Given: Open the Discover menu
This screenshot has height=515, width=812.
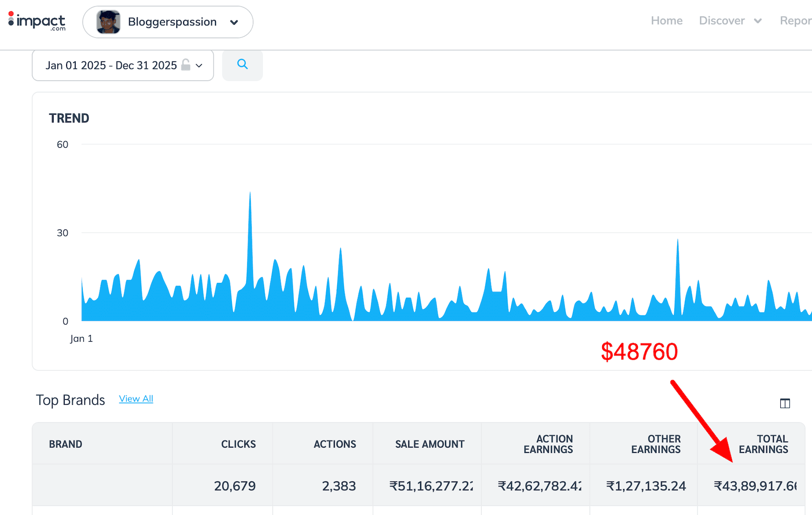Looking at the screenshot, I should click(722, 21).
